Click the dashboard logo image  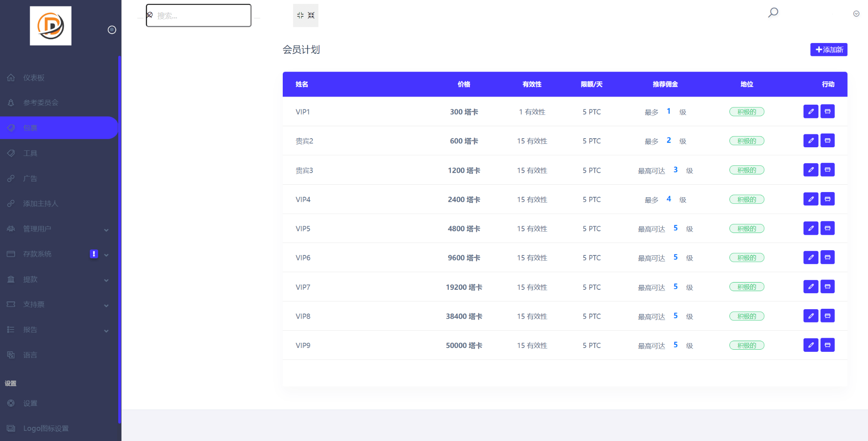[x=51, y=26]
